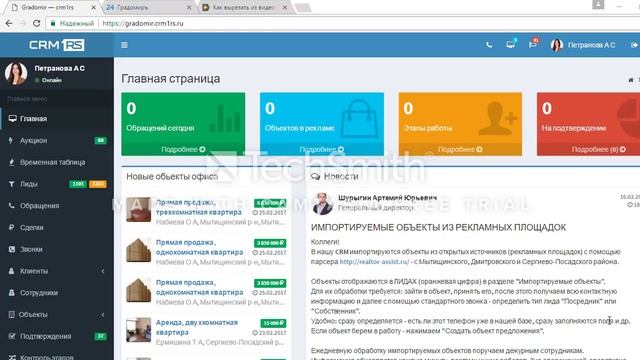Click author name Шурыгин Артемий Юрьевич

coord(387,198)
